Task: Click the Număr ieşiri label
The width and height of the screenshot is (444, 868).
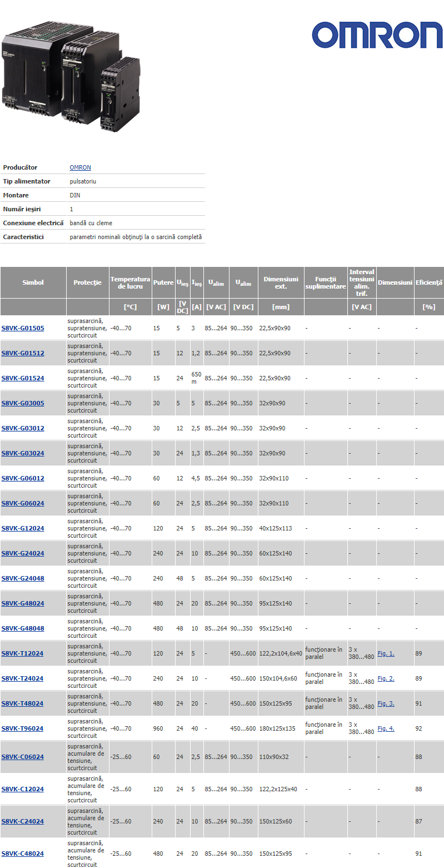Action: [x=22, y=209]
